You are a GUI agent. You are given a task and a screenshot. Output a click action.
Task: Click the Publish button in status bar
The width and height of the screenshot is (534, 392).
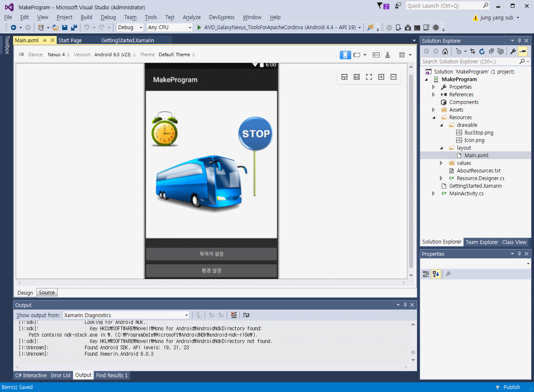point(507,387)
